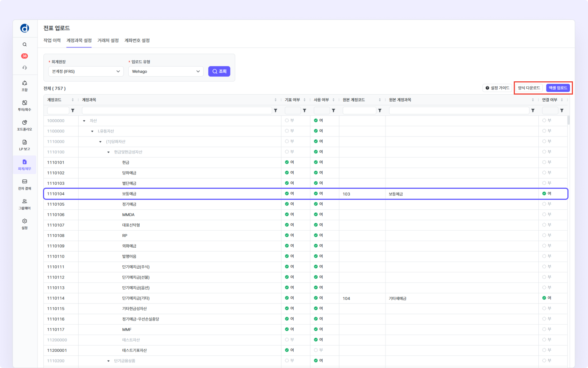Open the 업로드 유형 dropdown showing Wehago

(x=166, y=71)
